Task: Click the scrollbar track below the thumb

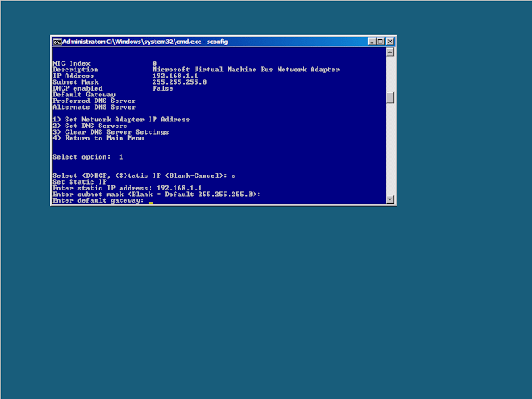Action: (390, 150)
